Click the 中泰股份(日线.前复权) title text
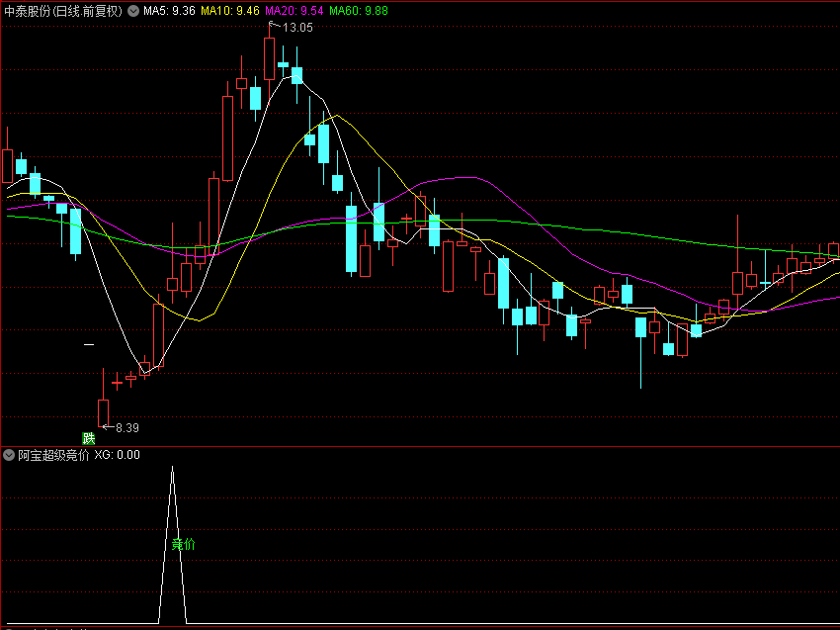Screen dimensions: 840x630 63,11
